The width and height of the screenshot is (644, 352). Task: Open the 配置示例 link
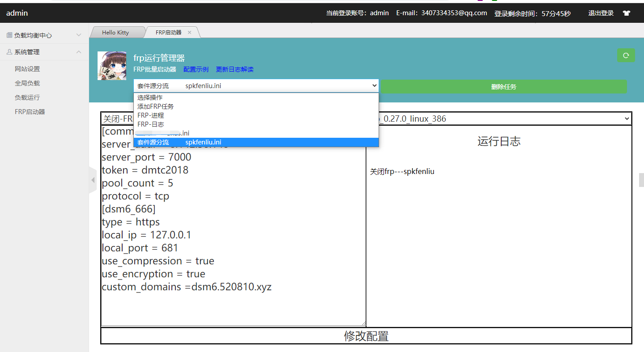(x=196, y=69)
